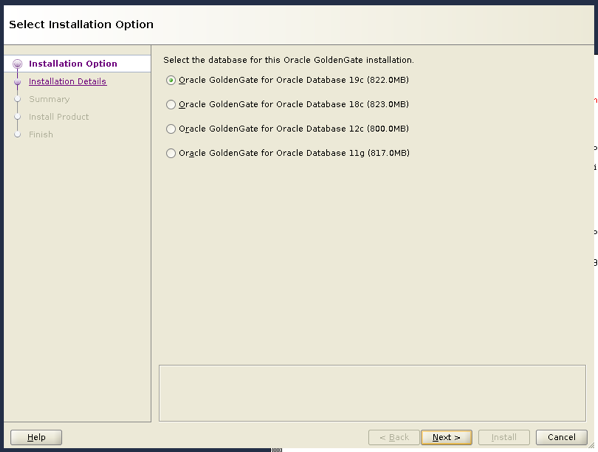This screenshot has height=452, width=598.
Task: Open the Installation Details step link
Action: (x=68, y=81)
